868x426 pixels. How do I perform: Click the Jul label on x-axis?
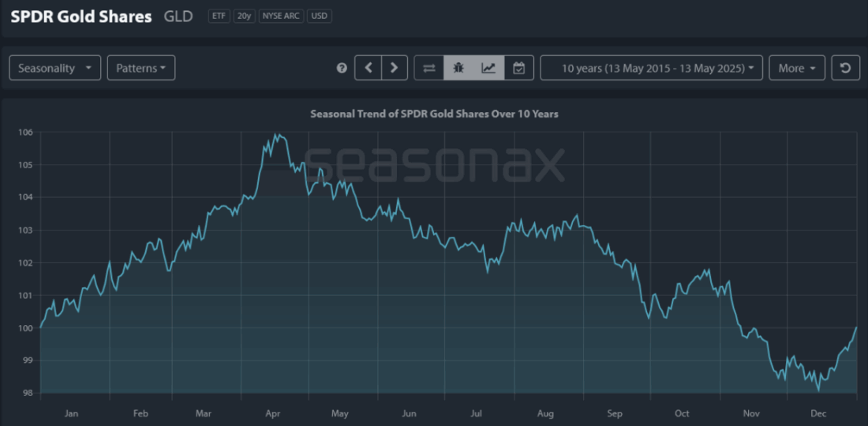[x=477, y=414]
